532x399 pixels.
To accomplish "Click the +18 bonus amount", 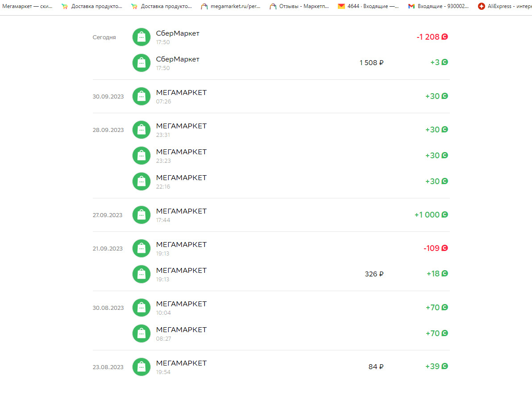I will 433,274.
